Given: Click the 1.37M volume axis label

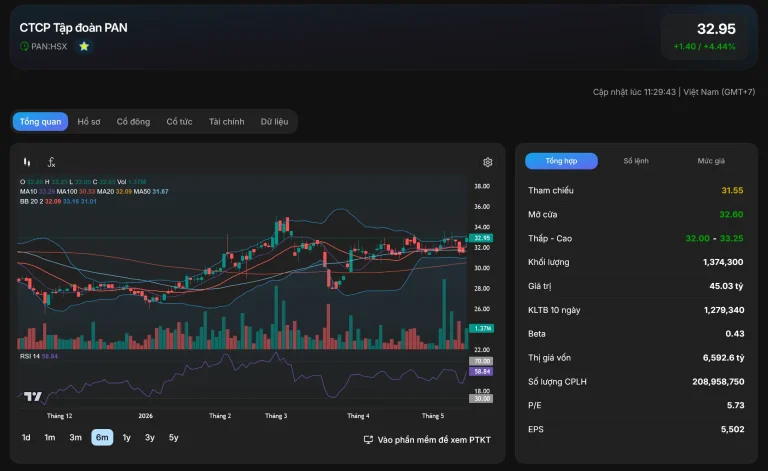Looking at the screenshot, I should click(481, 328).
